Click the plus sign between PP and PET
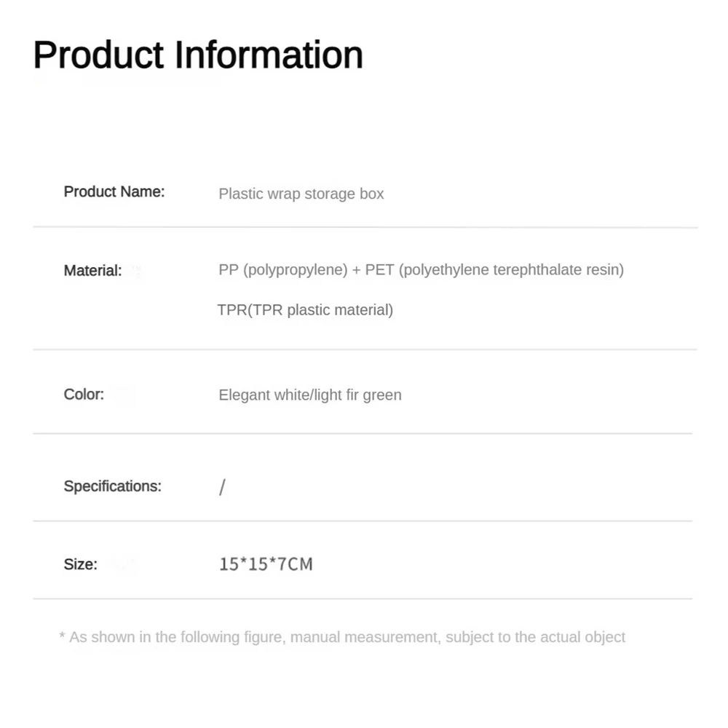The image size is (728, 728). [x=356, y=270]
